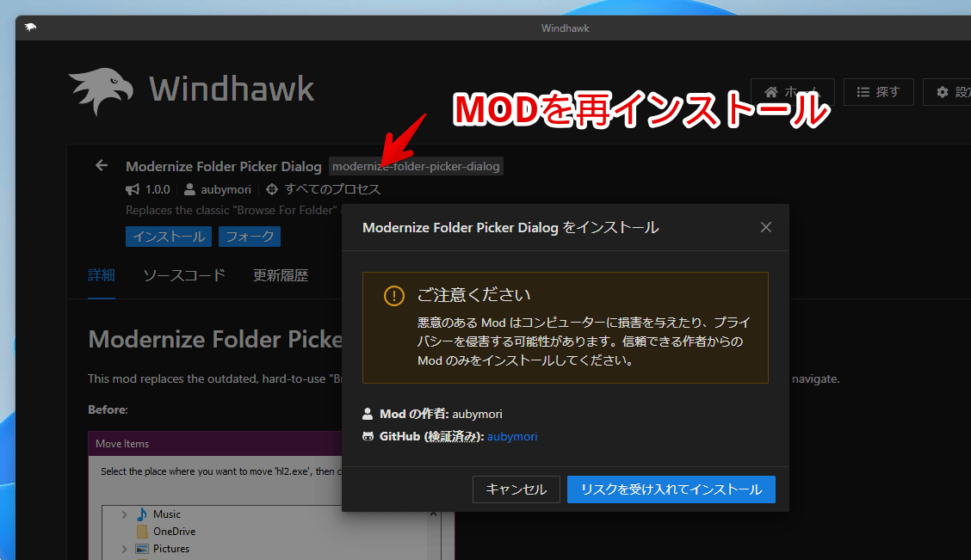Open the aubymori GitHub link
Screen dimensions: 971x560
point(512,436)
